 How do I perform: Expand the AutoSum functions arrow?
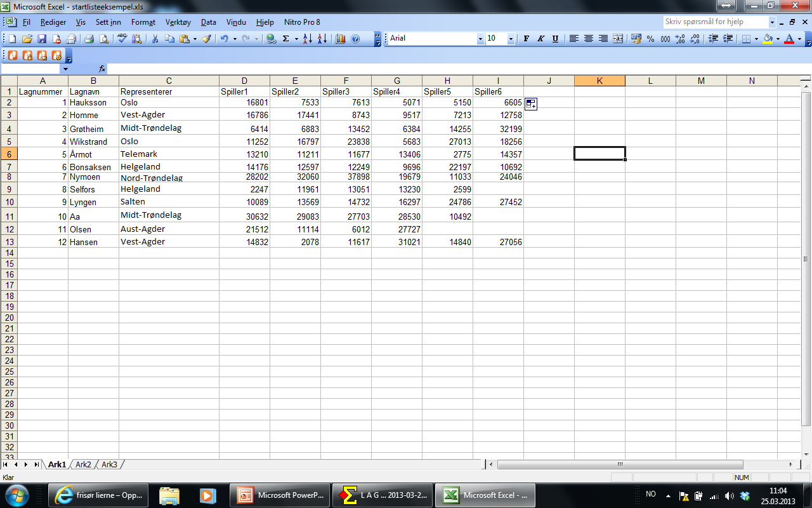coord(296,39)
